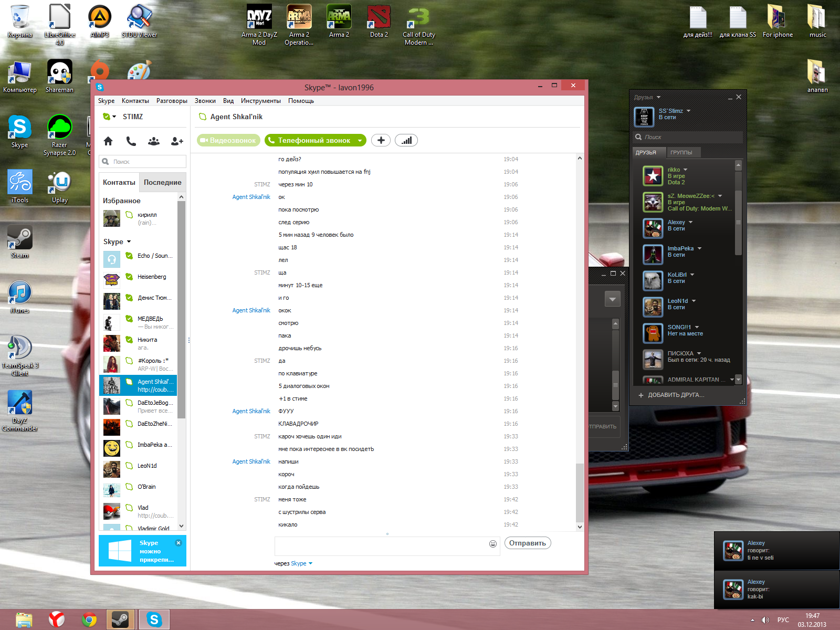Open Call of Duty Modern shortcut
Screen dimensions: 840x630
coord(419,25)
